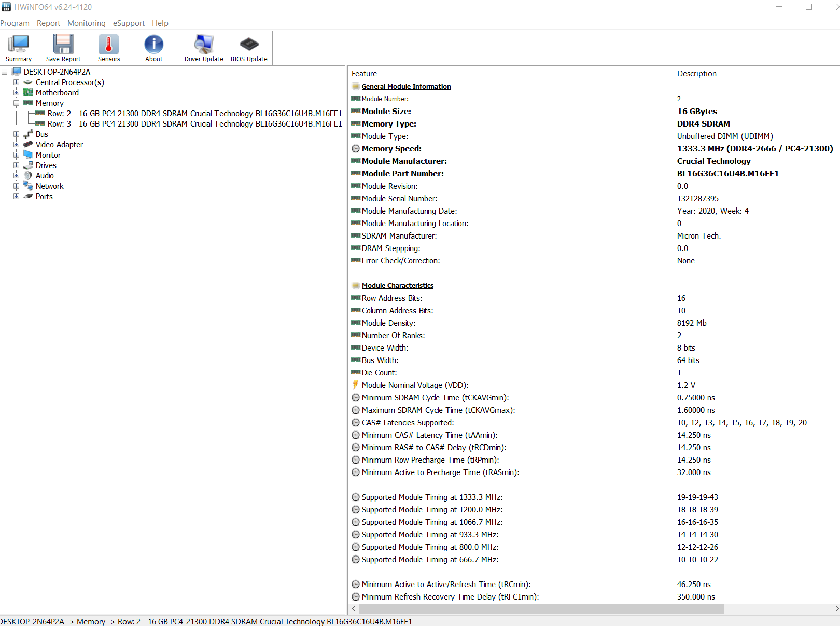Select the Row: 2 memory module
This screenshot has height=626, width=840.
(x=195, y=114)
